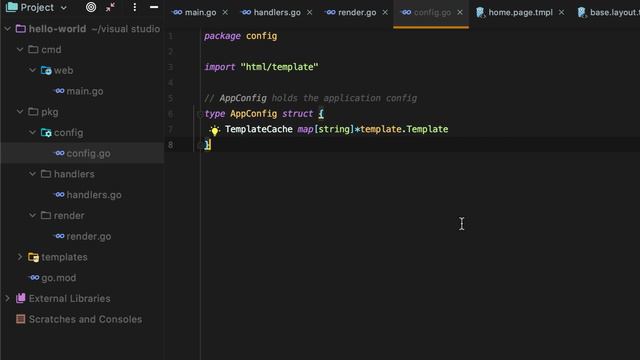Screen dimensions: 640x360
Task: Click the handlers folder icon
Action: click(x=46, y=174)
